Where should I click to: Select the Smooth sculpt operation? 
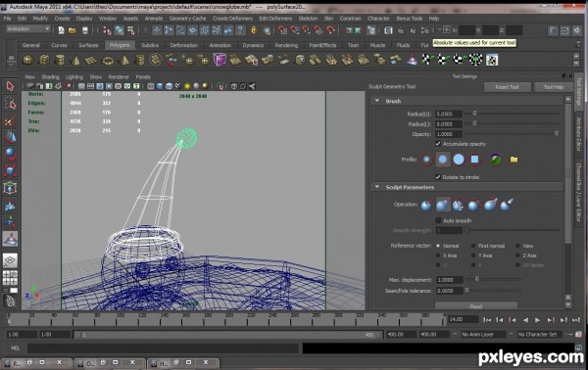tap(459, 205)
